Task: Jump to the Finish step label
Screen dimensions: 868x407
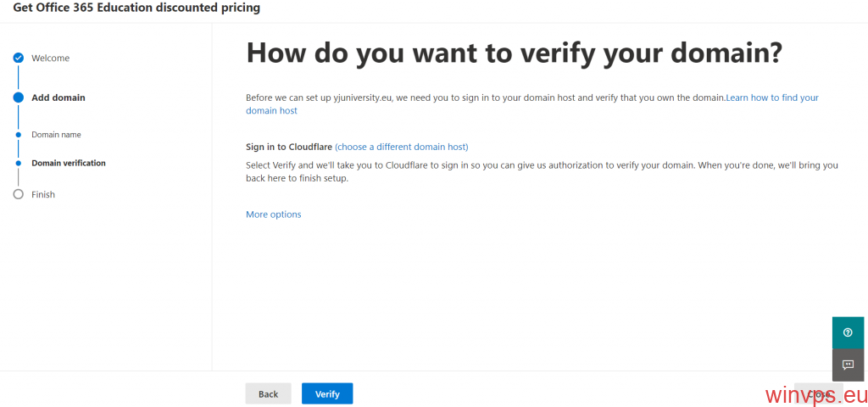Action: [42, 194]
